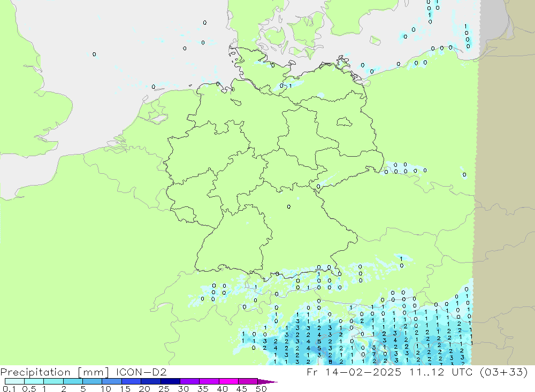Choose the 2–5 mm legend color box
The width and height of the screenshot is (535, 392).
pyautogui.click(x=73, y=381)
